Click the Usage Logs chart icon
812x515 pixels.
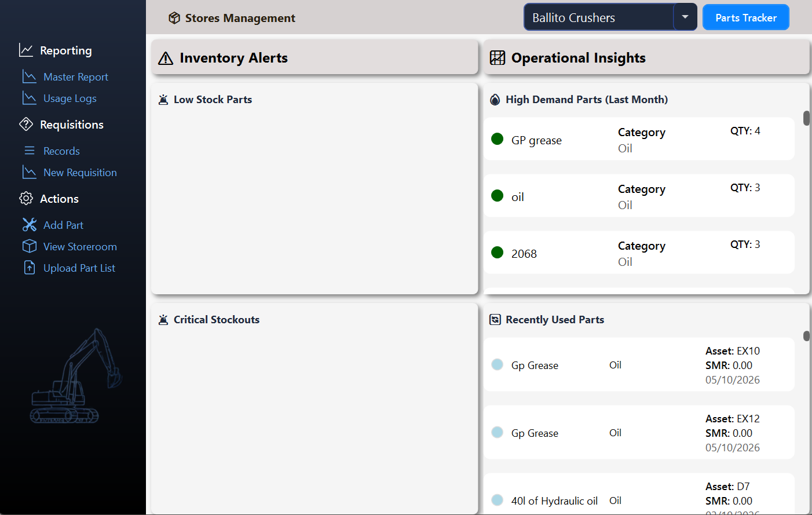(29, 98)
